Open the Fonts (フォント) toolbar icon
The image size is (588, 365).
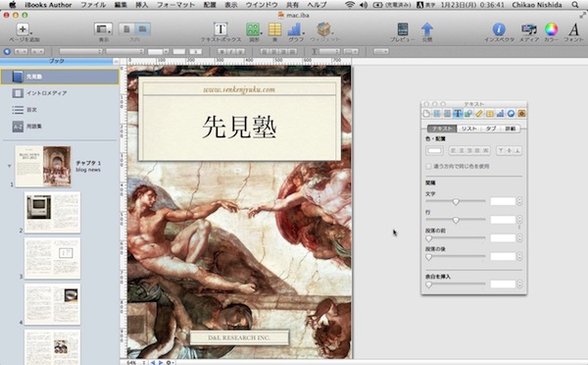573,29
